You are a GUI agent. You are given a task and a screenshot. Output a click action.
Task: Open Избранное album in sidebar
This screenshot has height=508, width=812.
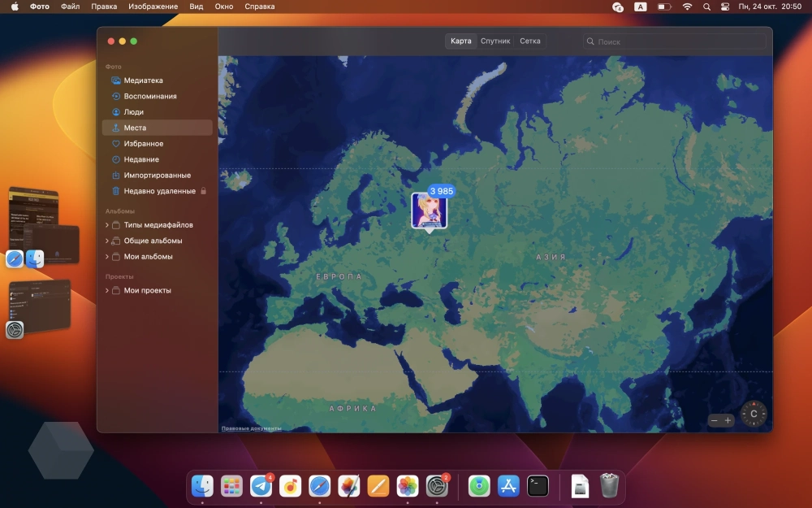point(143,144)
